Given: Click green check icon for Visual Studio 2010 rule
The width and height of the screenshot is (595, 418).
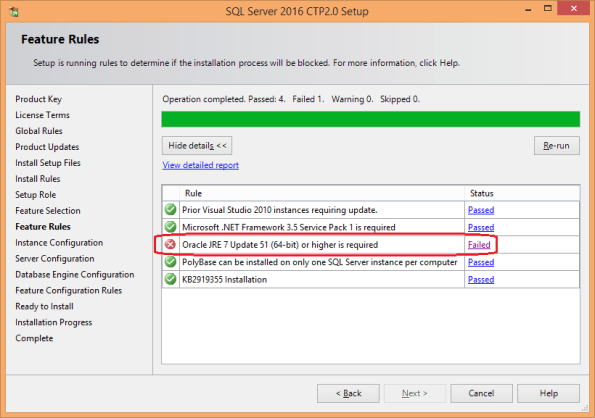Looking at the screenshot, I should coord(170,209).
